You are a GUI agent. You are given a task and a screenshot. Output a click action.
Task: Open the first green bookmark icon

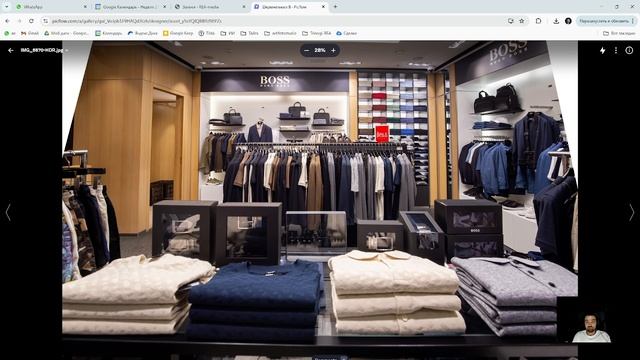point(10,33)
